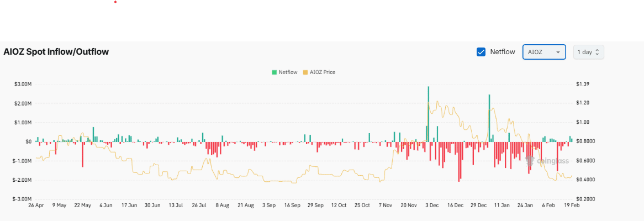Click the long red bar near 22 May
644x221 pixels.
82,154
